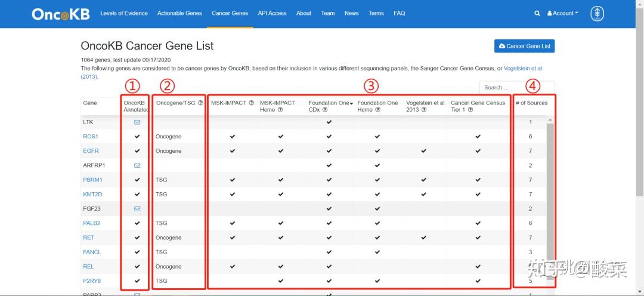Go to Levels of Evidence page
The image size is (644, 296).
coord(124,13)
